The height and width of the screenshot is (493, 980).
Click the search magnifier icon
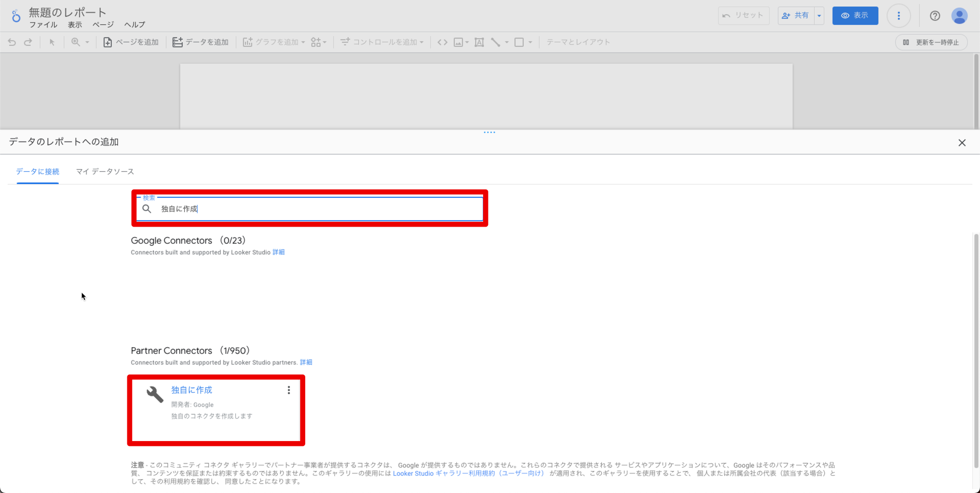(x=147, y=209)
